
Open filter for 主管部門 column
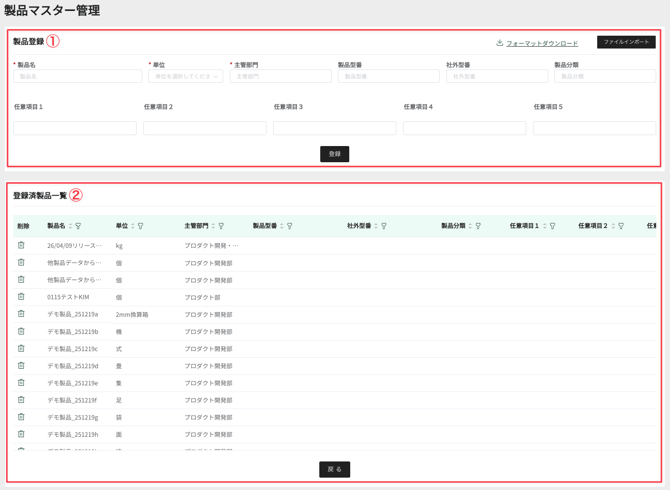221,226
